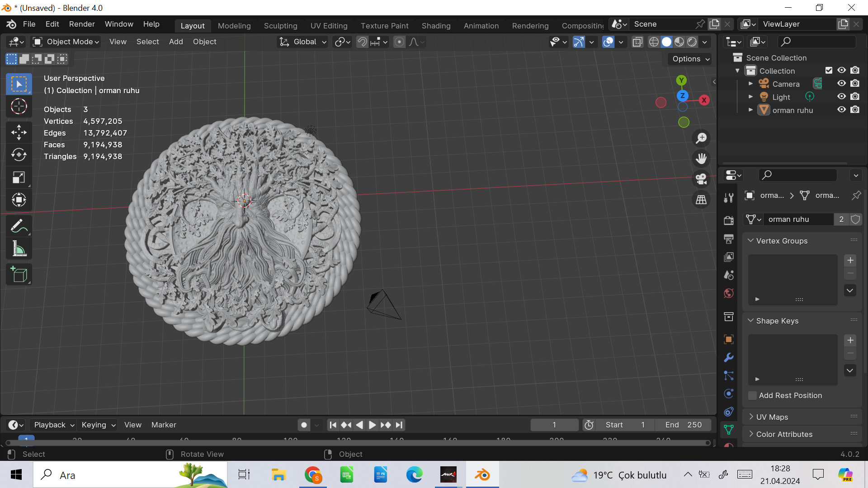868x488 pixels.
Task: Disable Add Rest Position checkbox
Action: tap(752, 395)
